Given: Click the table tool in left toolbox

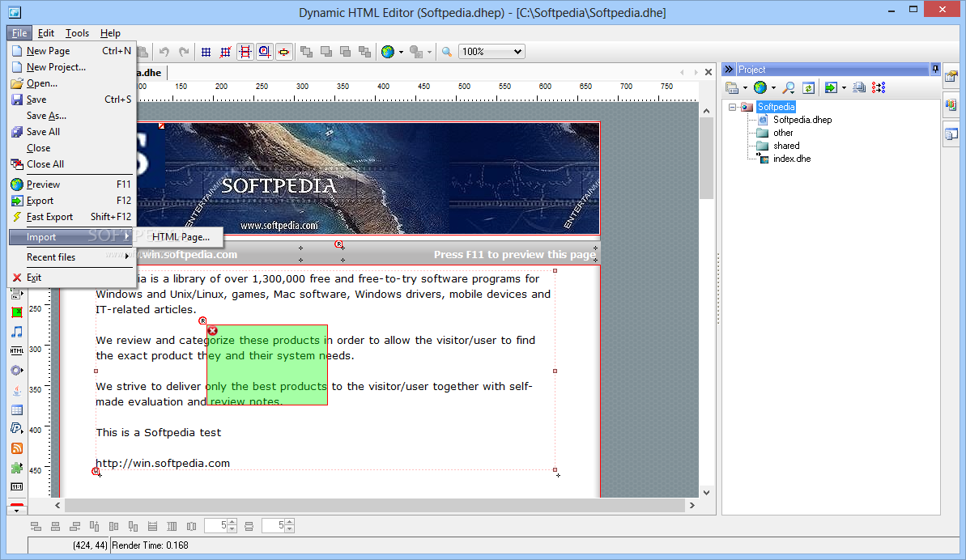Looking at the screenshot, I should [17, 409].
